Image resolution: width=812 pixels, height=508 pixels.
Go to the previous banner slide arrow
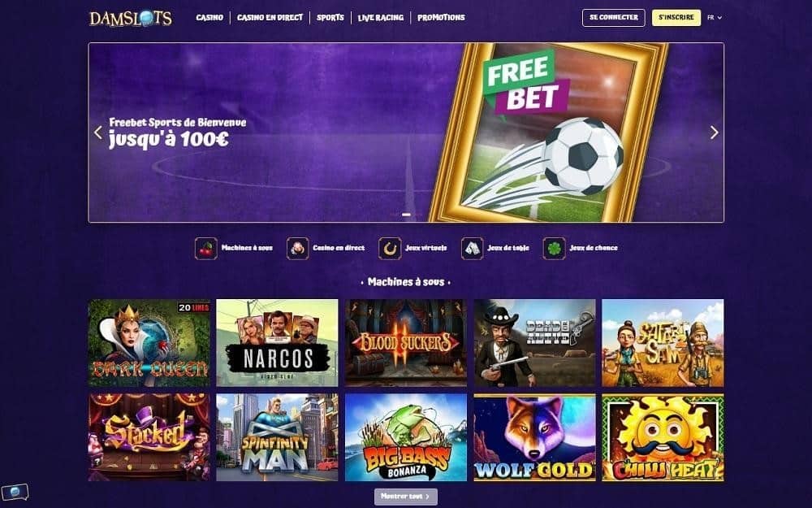pyautogui.click(x=98, y=132)
